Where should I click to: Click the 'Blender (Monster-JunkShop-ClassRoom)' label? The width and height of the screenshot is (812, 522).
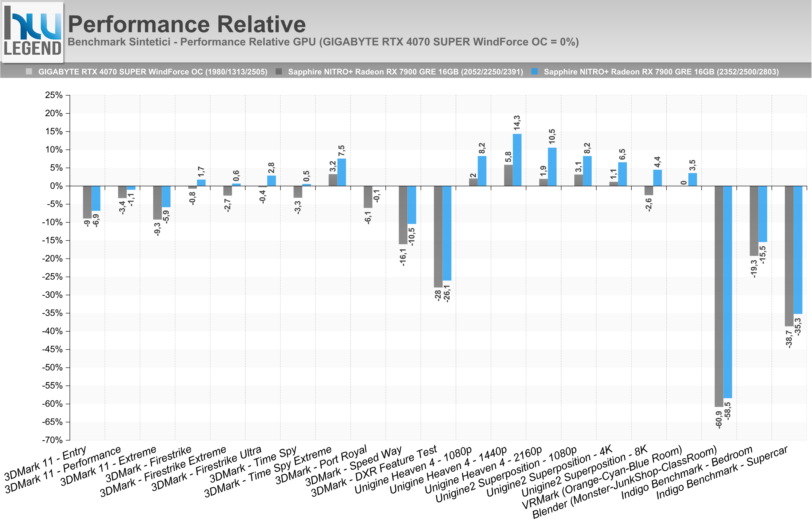point(625,482)
